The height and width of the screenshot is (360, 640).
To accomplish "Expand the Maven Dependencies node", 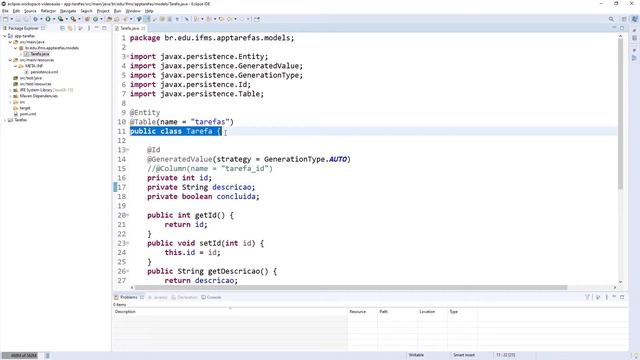I will (x=10, y=96).
